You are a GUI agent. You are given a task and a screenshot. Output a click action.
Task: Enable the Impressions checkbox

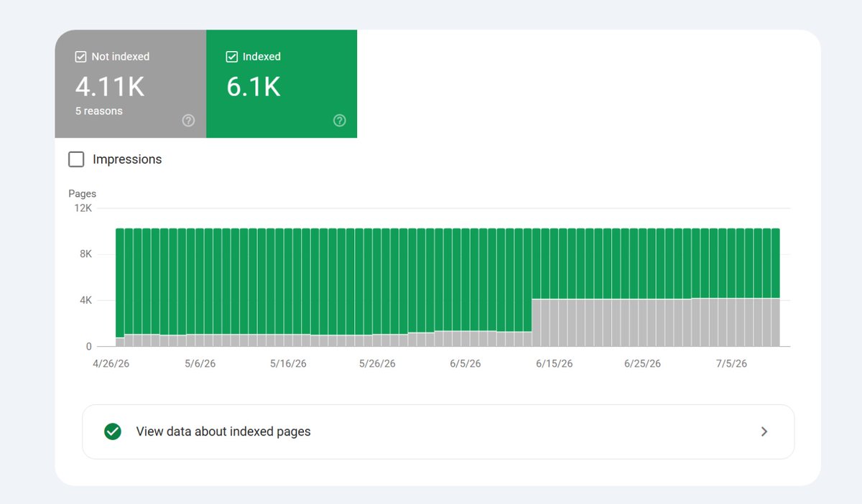(76, 159)
